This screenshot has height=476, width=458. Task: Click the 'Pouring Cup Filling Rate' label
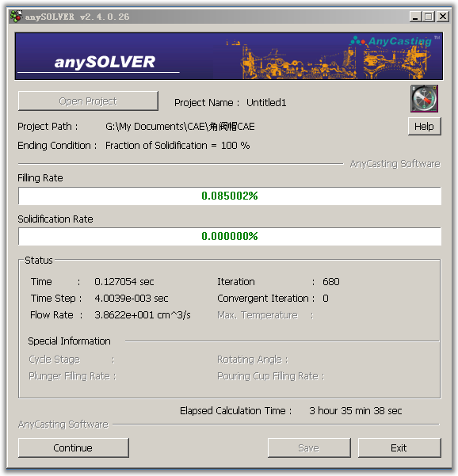pyautogui.click(x=268, y=376)
